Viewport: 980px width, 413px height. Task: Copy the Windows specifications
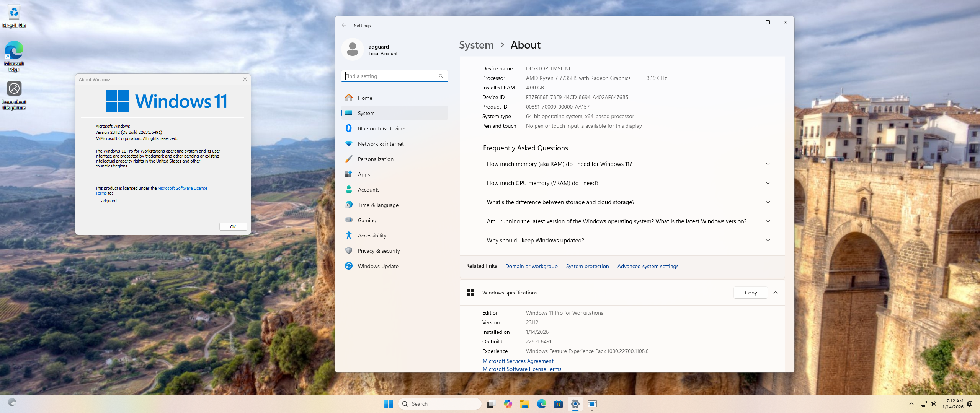(750, 293)
